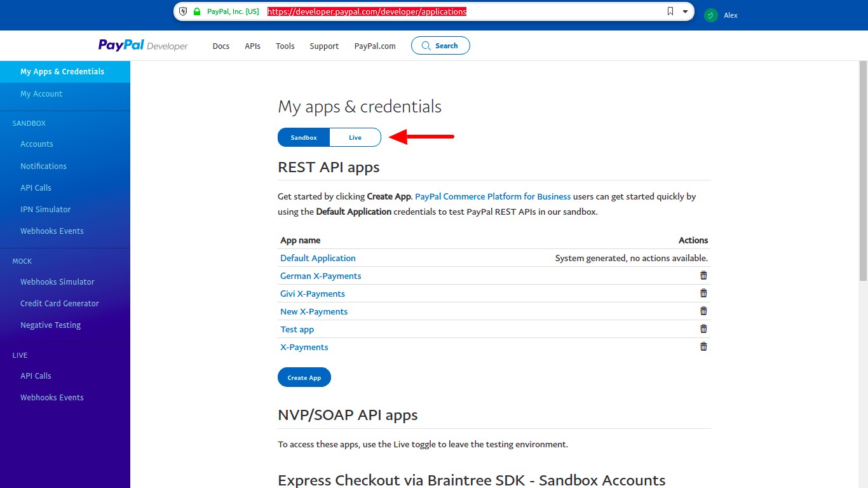Click the 'NVP/SOAP API apps' heading

point(348,415)
